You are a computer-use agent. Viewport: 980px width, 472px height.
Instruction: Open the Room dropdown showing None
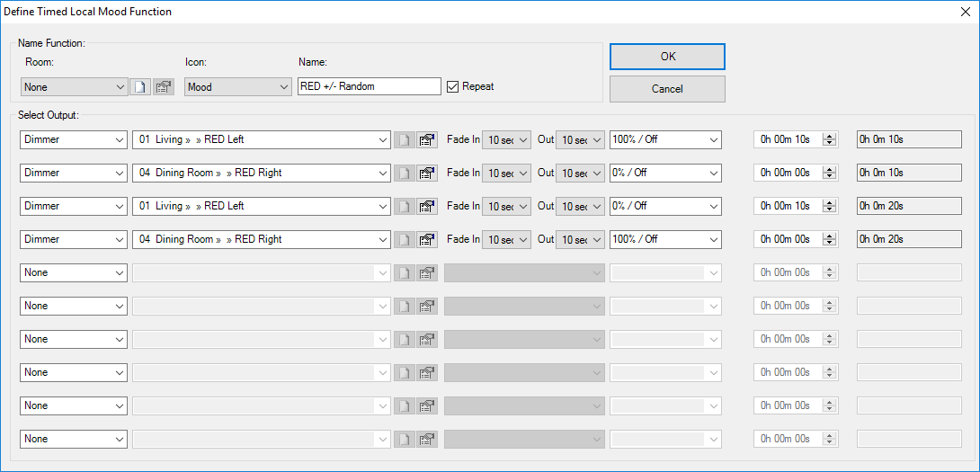74,87
